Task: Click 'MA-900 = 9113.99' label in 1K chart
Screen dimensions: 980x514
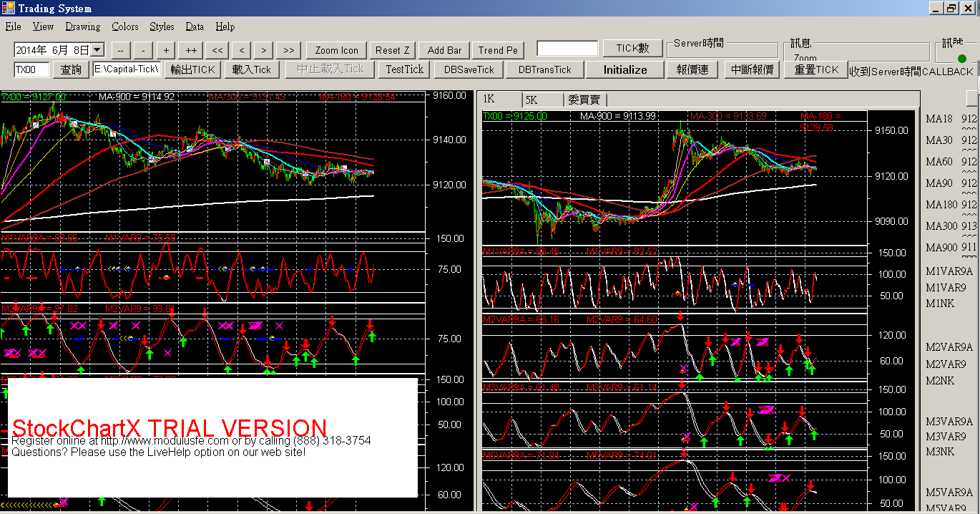Action: [x=618, y=116]
